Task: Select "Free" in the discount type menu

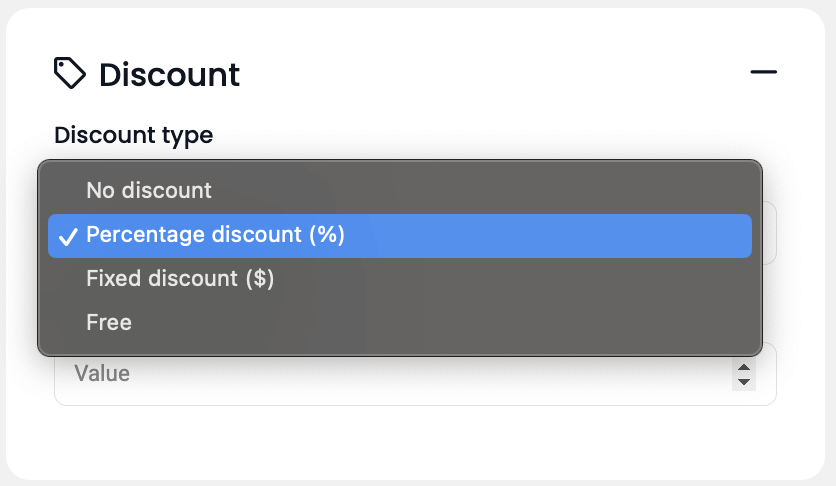Action: pos(109,323)
